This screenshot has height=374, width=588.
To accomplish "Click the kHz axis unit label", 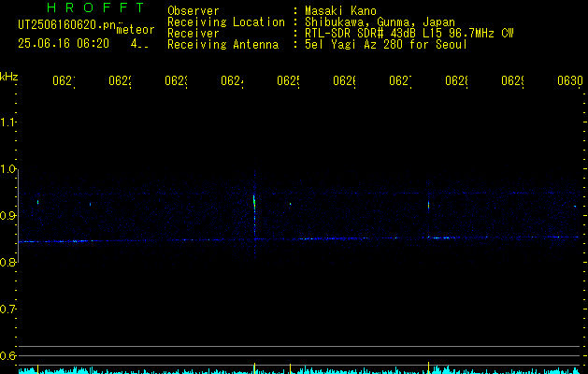I will tap(9, 77).
